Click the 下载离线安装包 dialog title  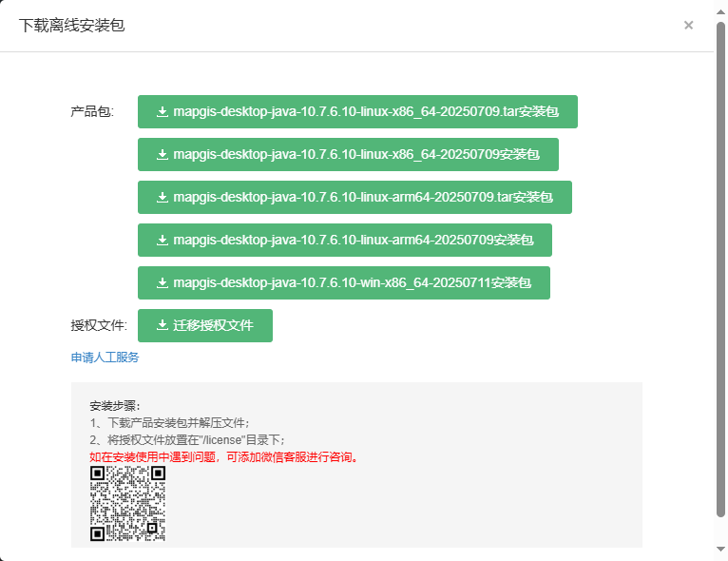pyautogui.click(x=71, y=26)
